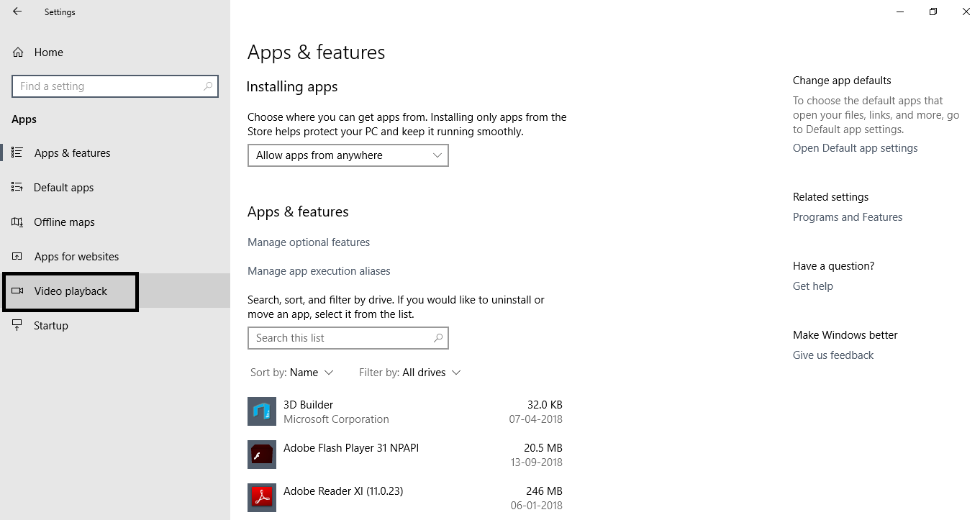Click the Change app defaults heading
Screen dimensions: 980x520
pos(842,81)
